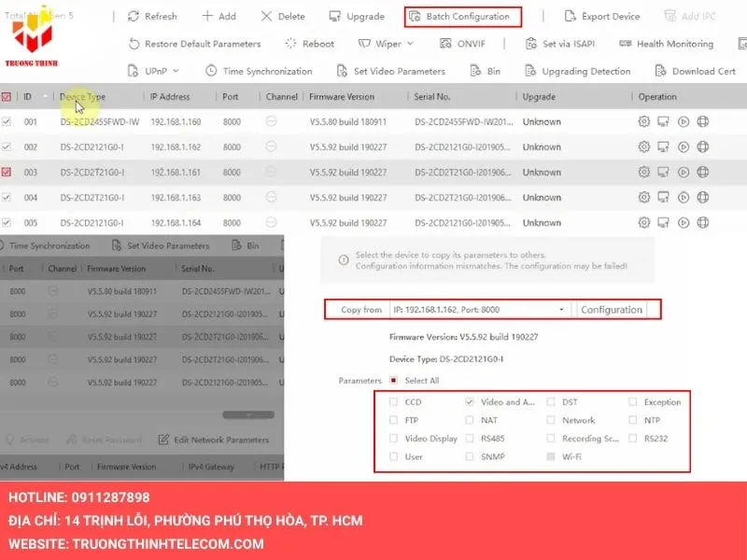Image resolution: width=747 pixels, height=560 pixels.
Task: Open settings gear for device 001
Action: 643,121
